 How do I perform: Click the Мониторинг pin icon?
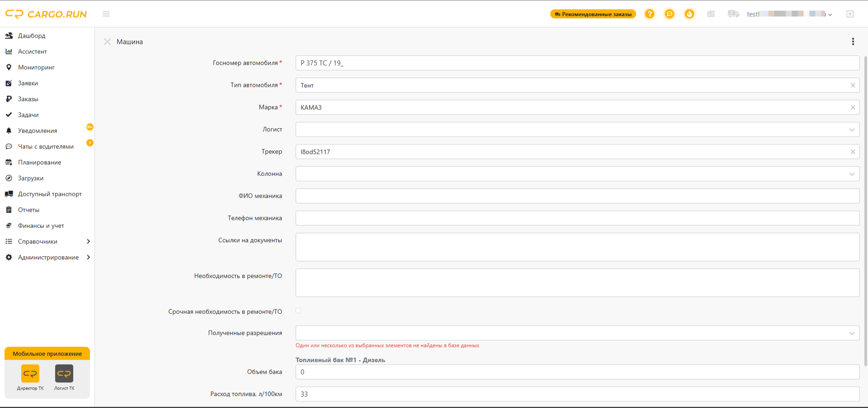click(x=9, y=67)
